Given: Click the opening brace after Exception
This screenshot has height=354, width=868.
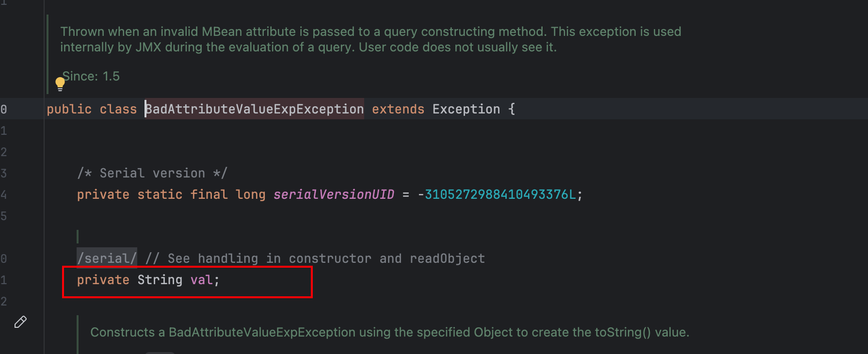Looking at the screenshot, I should coord(512,109).
